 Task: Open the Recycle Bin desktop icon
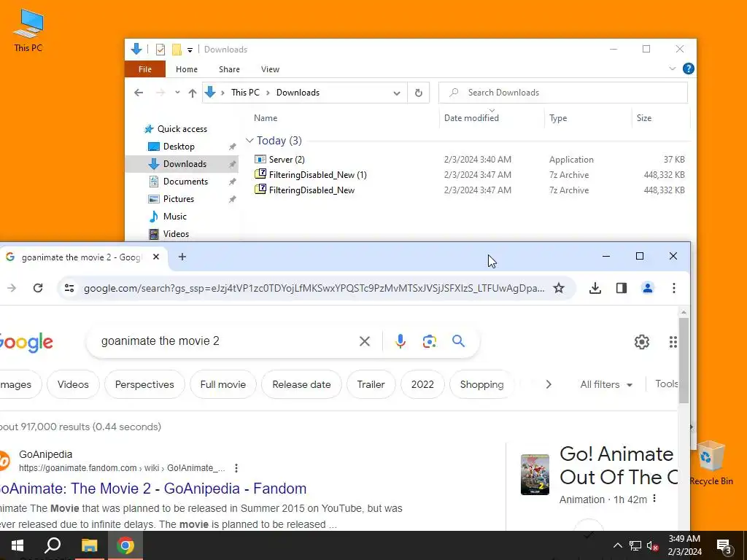coord(711,463)
